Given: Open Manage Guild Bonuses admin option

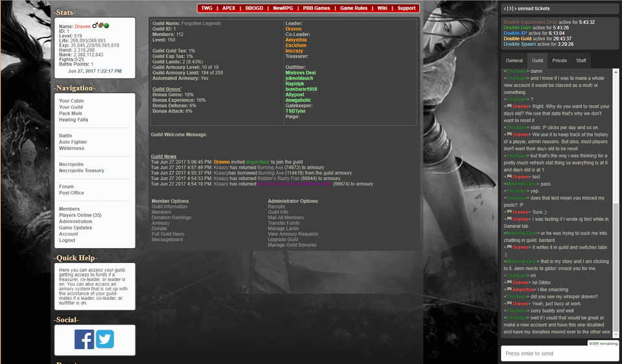Looking at the screenshot, I should coord(292,245).
